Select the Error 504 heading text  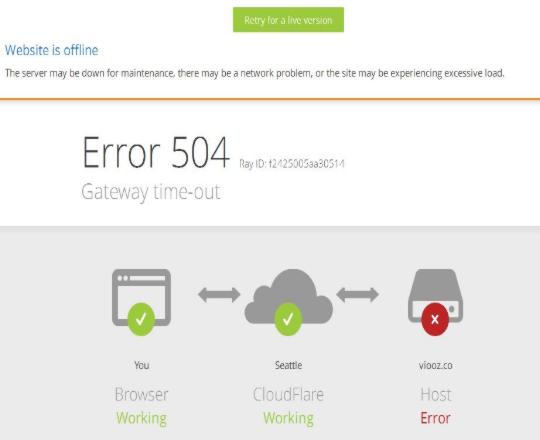click(x=156, y=152)
